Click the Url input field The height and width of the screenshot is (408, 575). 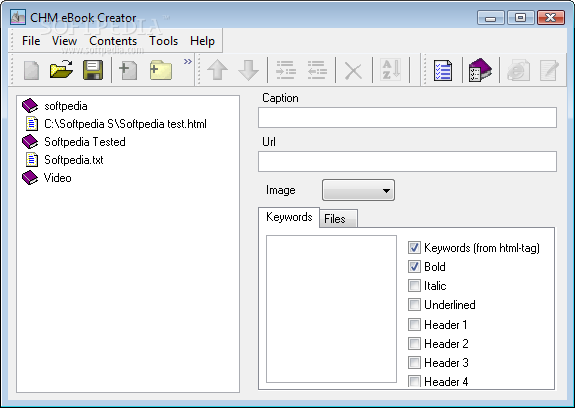point(407,161)
